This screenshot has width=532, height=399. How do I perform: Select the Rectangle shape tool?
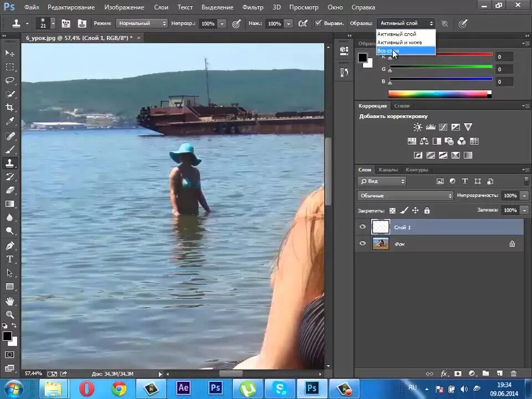9,287
